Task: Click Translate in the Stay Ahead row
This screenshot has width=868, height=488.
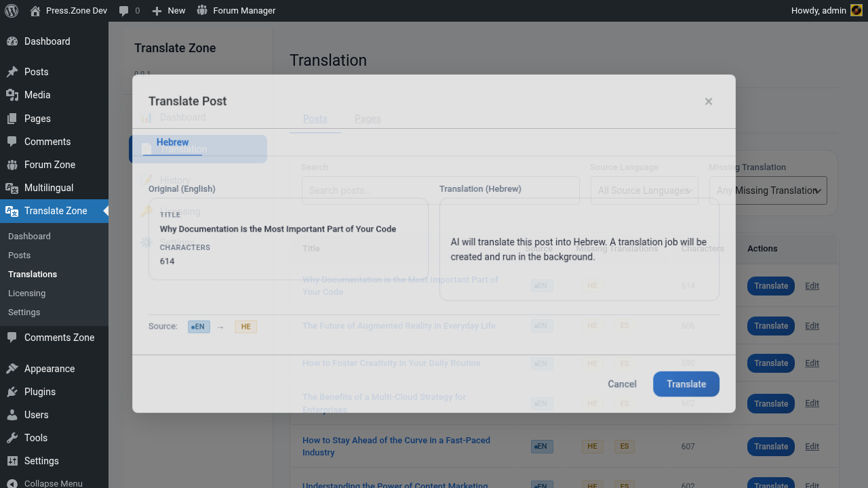Action: [x=771, y=447]
